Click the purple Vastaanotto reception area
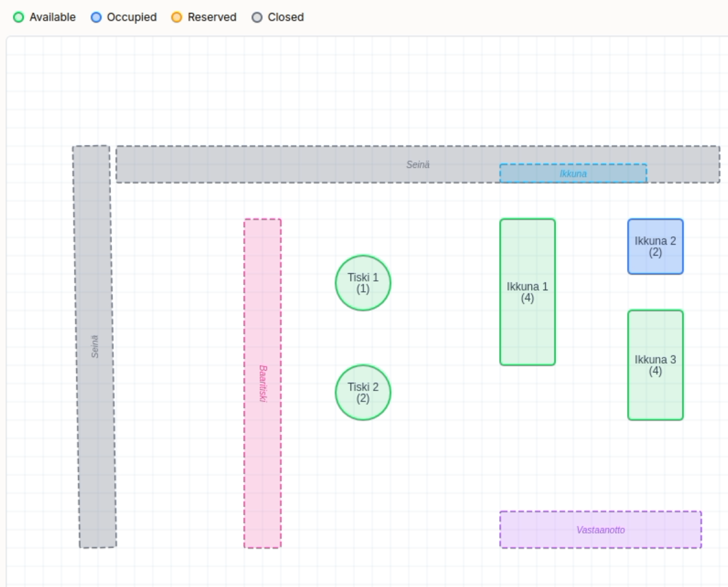Viewport: 728px width, 587px height. point(600,529)
